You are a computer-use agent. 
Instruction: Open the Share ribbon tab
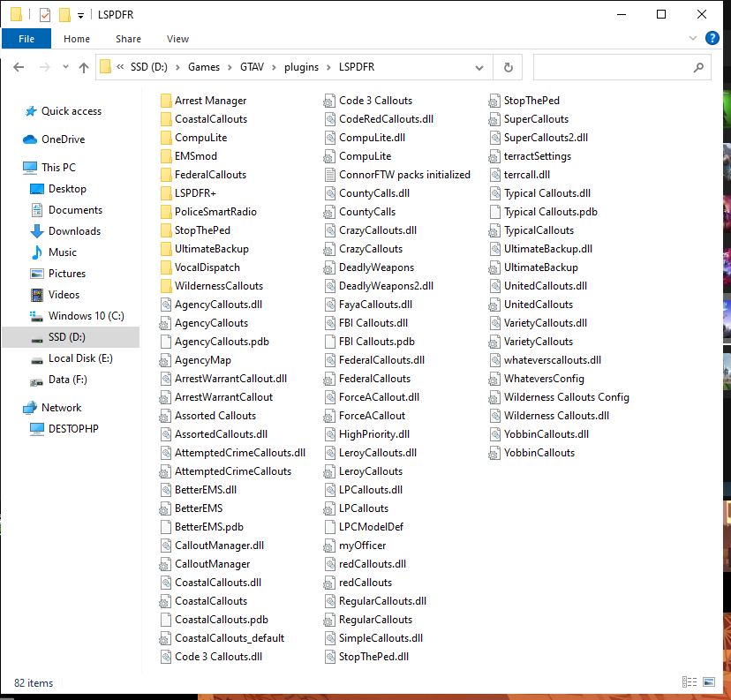tap(128, 39)
